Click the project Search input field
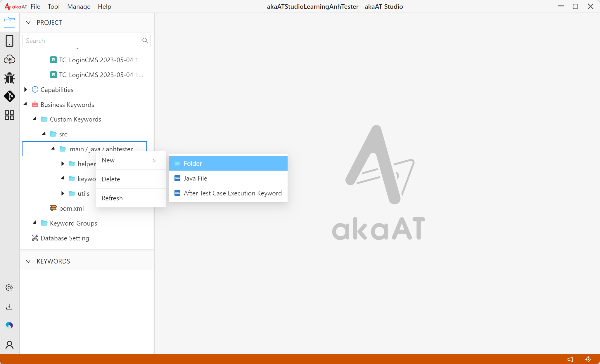The height and width of the screenshot is (364, 600). (x=81, y=41)
